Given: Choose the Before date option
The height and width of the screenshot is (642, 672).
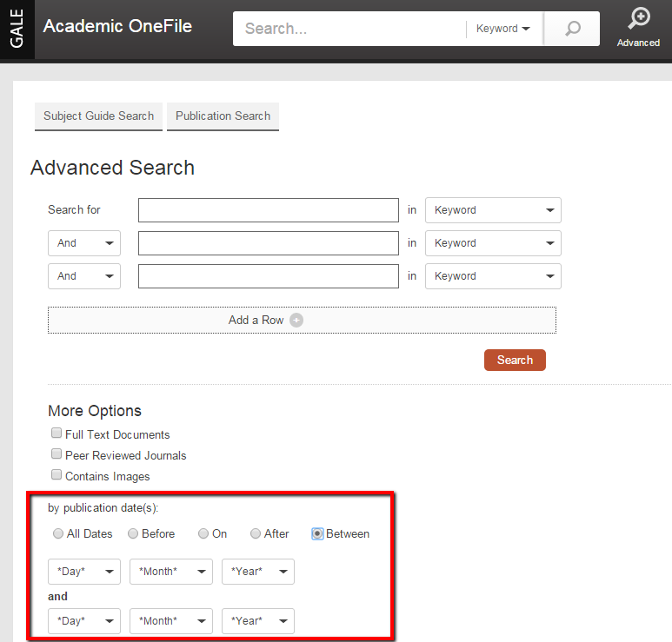Looking at the screenshot, I should click(x=133, y=533).
